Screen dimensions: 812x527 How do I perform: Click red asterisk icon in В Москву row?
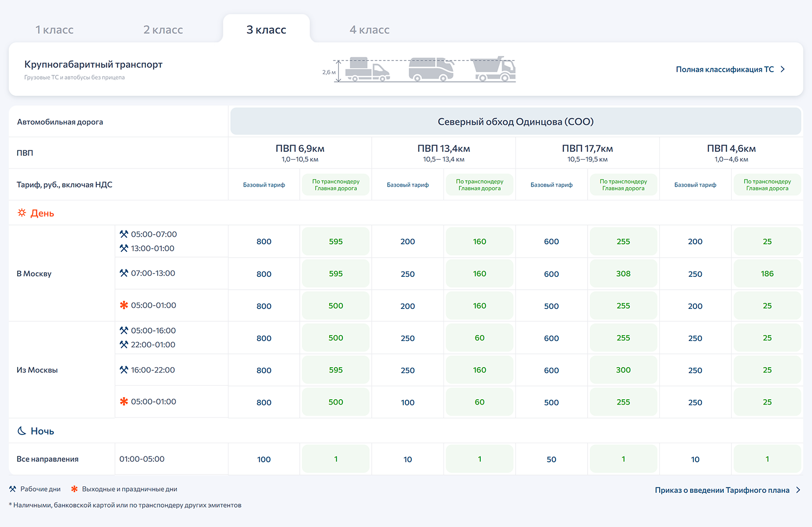(x=124, y=305)
